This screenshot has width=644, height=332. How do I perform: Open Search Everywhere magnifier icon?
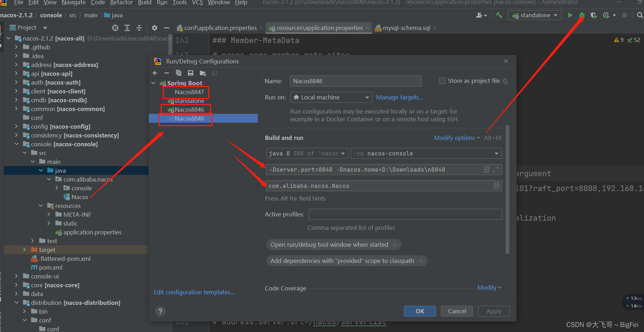640,15
